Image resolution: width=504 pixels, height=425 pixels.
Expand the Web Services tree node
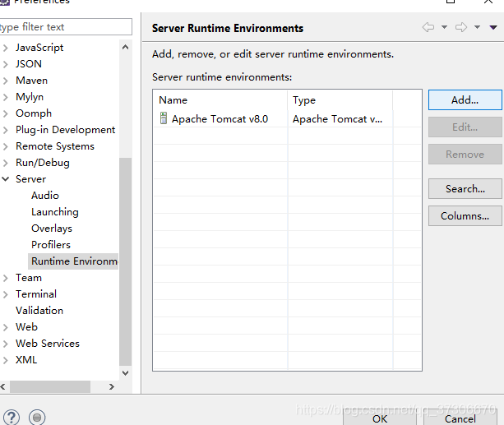click(5, 344)
